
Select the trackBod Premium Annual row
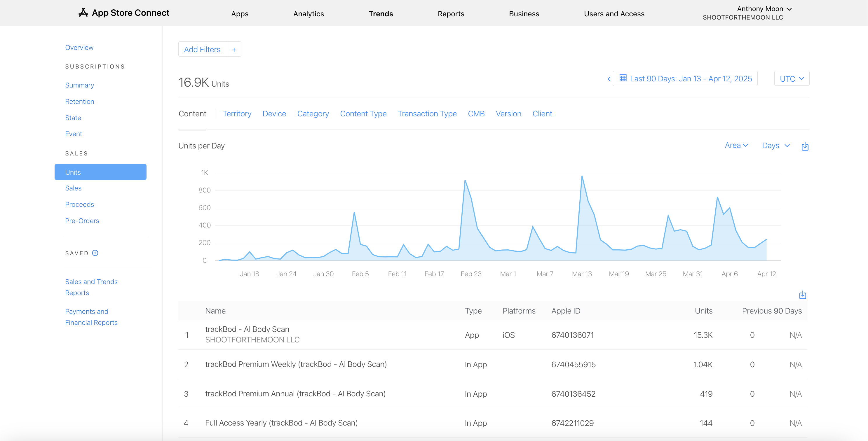tap(493, 393)
